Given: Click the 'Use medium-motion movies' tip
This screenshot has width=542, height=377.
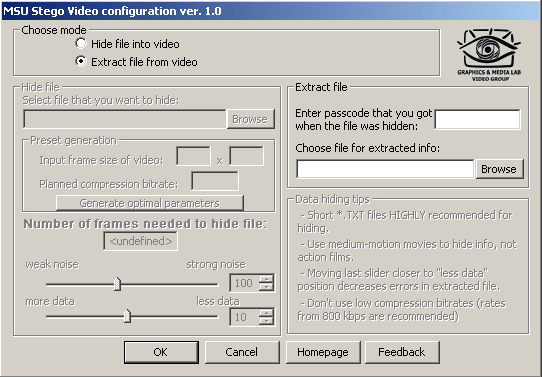Looking at the screenshot, I should coord(407,251).
